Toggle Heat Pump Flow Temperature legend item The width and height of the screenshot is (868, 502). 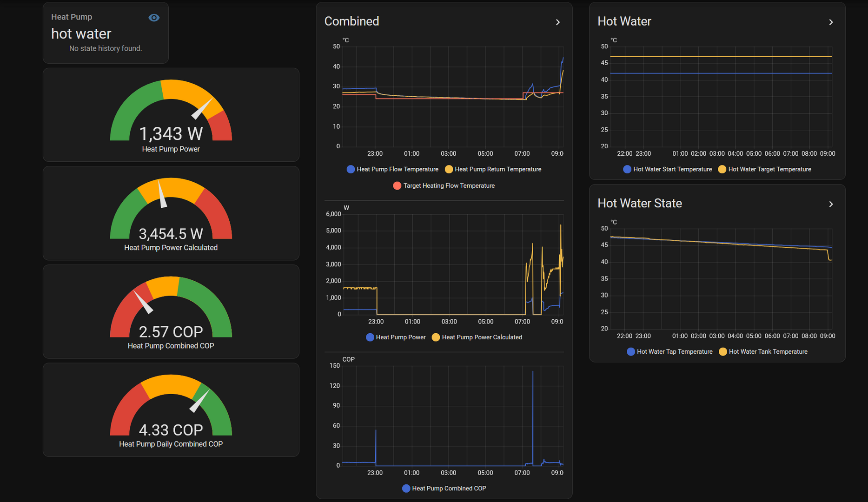(x=392, y=169)
